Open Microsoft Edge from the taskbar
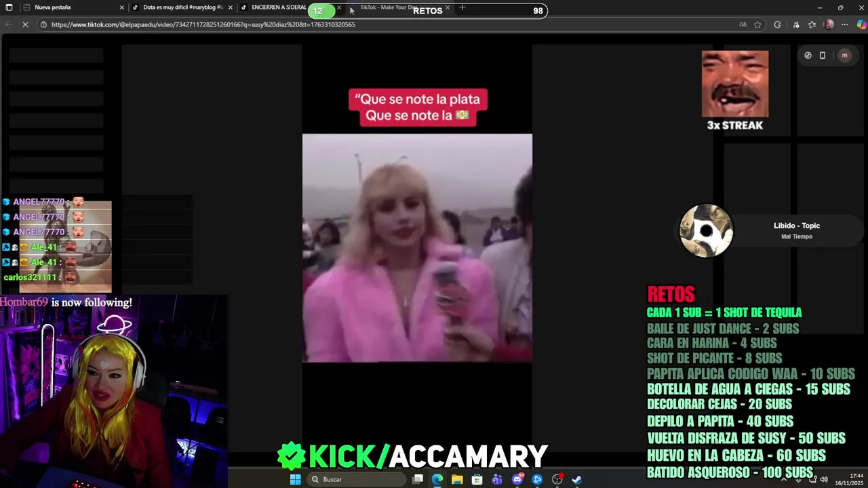The height and width of the screenshot is (488, 868). click(x=437, y=479)
